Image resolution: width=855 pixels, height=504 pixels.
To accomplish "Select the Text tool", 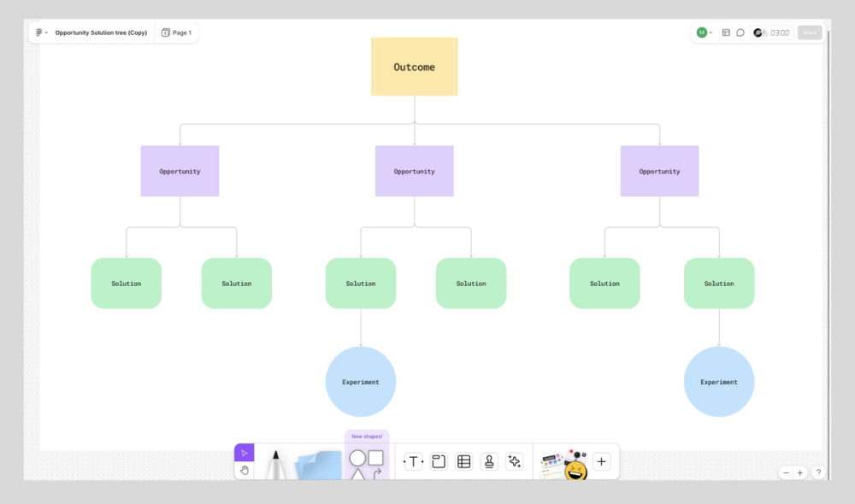I will coord(413,461).
